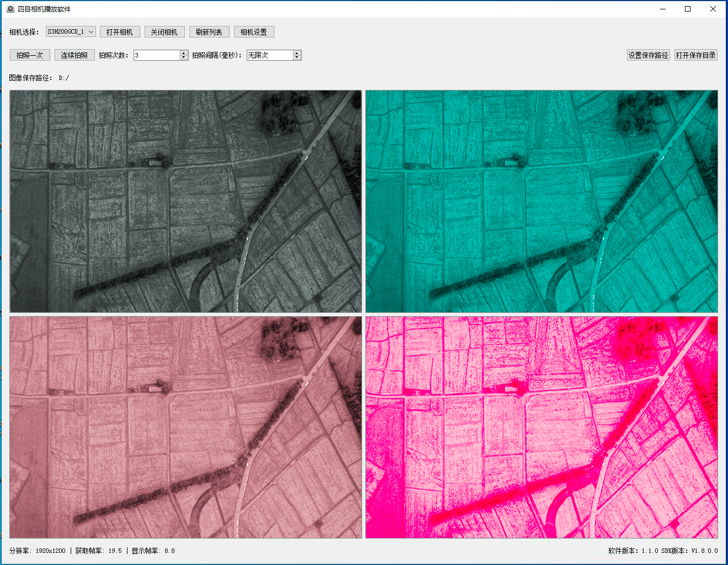Select the teal camera preview
The height and width of the screenshot is (565, 728).
(541, 201)
